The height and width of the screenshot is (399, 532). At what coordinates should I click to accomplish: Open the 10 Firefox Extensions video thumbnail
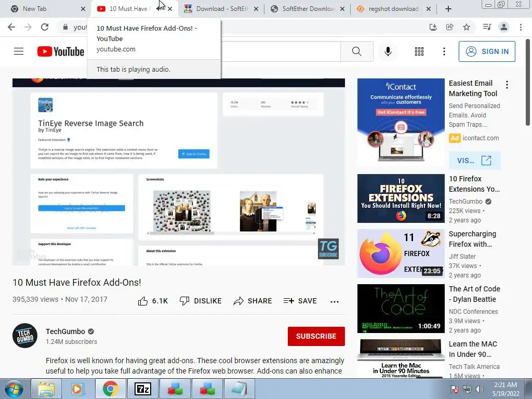(401, 198)
